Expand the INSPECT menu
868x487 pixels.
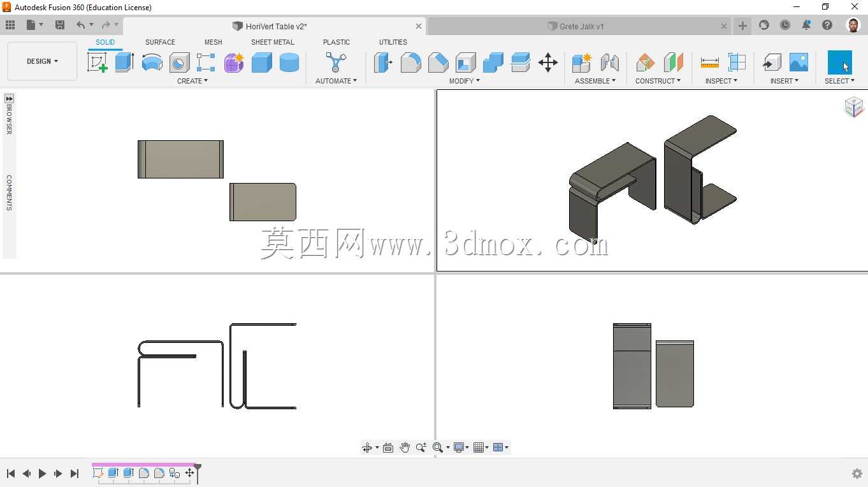(721, 81)
